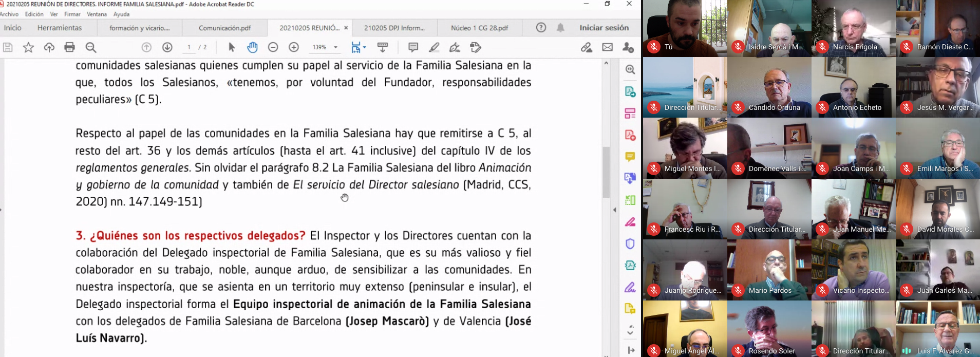Image resolution: width=980 pixels, height=357 pixels.
Task: Bookmark file with the star icon
Action: point(28,47)
